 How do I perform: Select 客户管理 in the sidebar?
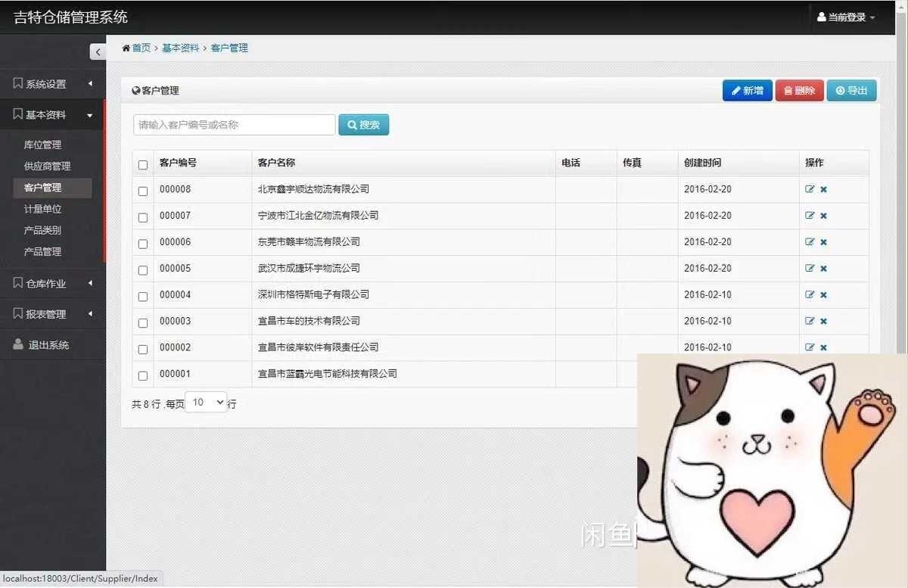[x=52, y=188]
